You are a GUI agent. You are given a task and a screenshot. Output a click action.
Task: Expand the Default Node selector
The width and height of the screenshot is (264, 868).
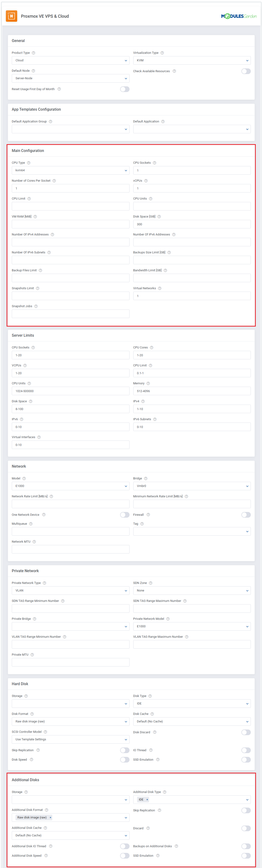point(71,78)
